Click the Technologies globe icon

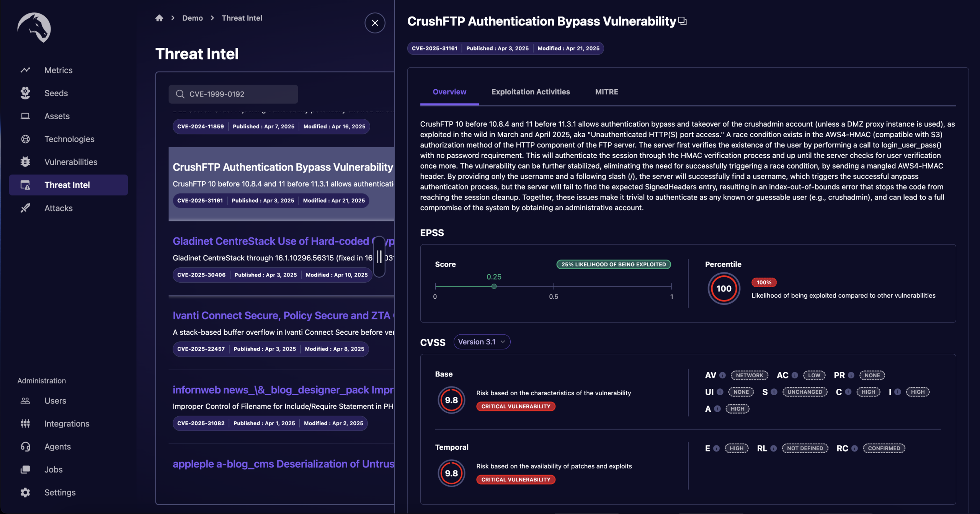tap(25, 139)
